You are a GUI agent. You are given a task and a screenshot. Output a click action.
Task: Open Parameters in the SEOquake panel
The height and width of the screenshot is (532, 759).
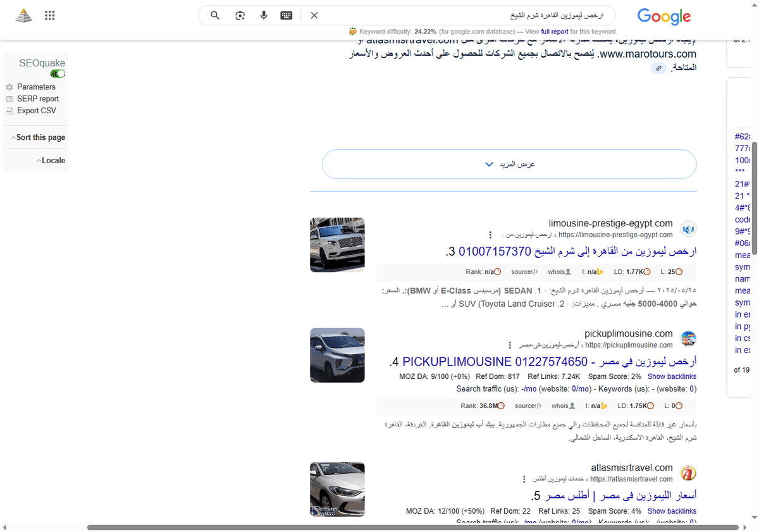(36, 87)
